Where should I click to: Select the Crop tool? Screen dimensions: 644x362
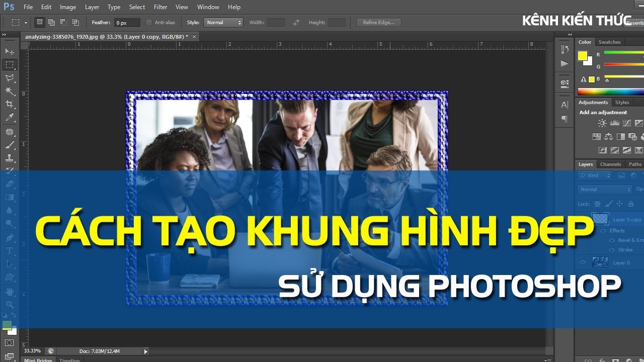click(x=10, y=104)
